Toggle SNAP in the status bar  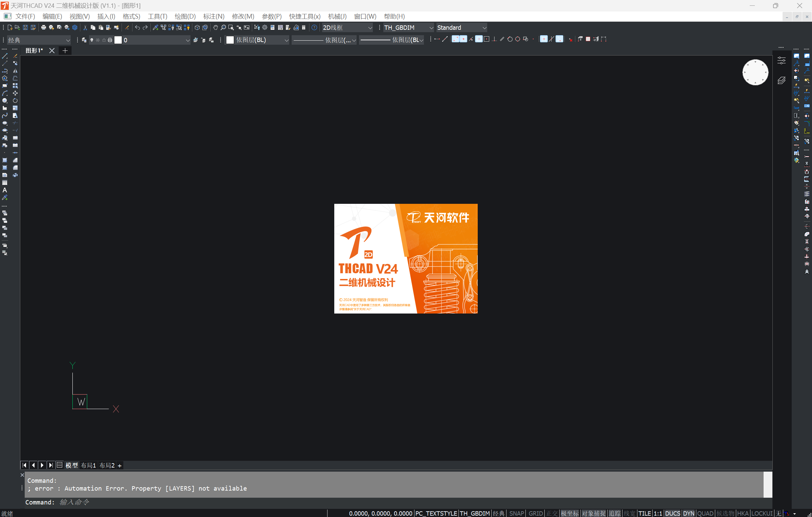(x=517, y=513)
